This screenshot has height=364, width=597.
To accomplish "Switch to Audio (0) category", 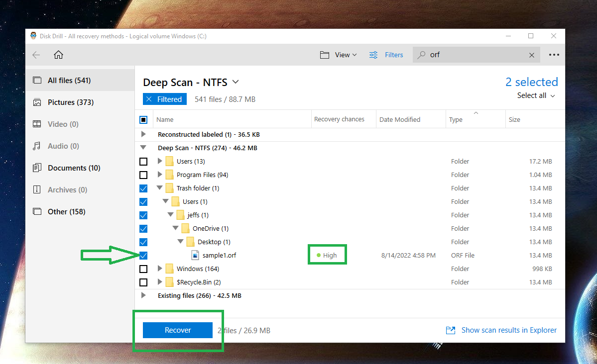I will 80,146.
